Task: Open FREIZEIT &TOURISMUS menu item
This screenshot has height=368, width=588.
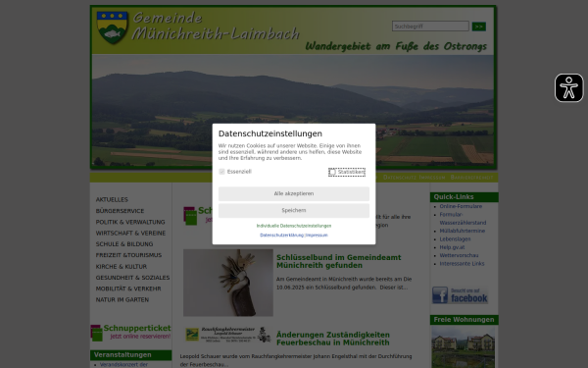Action: [128, 255]
